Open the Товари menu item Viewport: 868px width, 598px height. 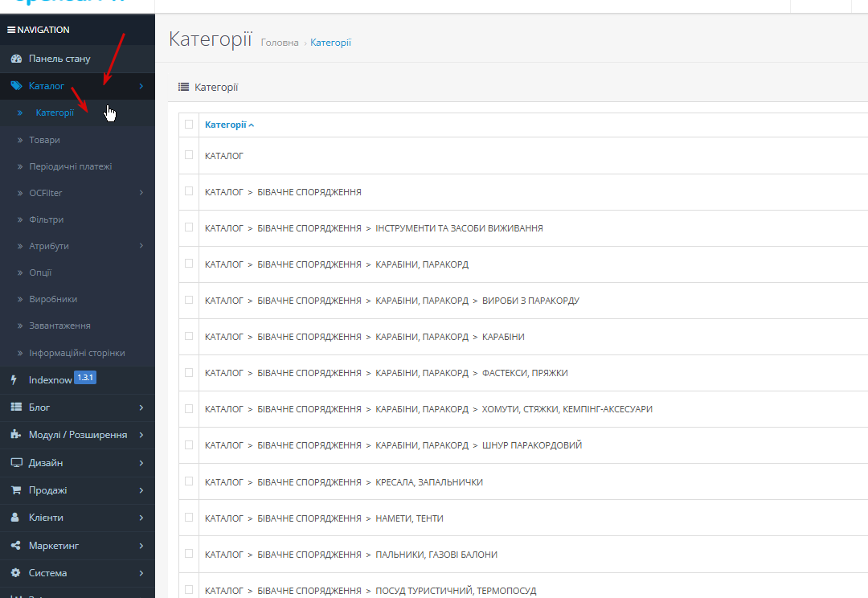[x=44, y=140]
